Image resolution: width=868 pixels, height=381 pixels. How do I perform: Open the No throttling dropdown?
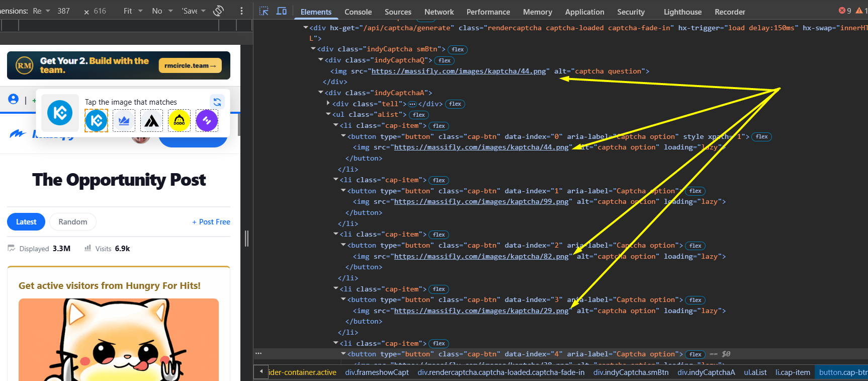[162, 11]
